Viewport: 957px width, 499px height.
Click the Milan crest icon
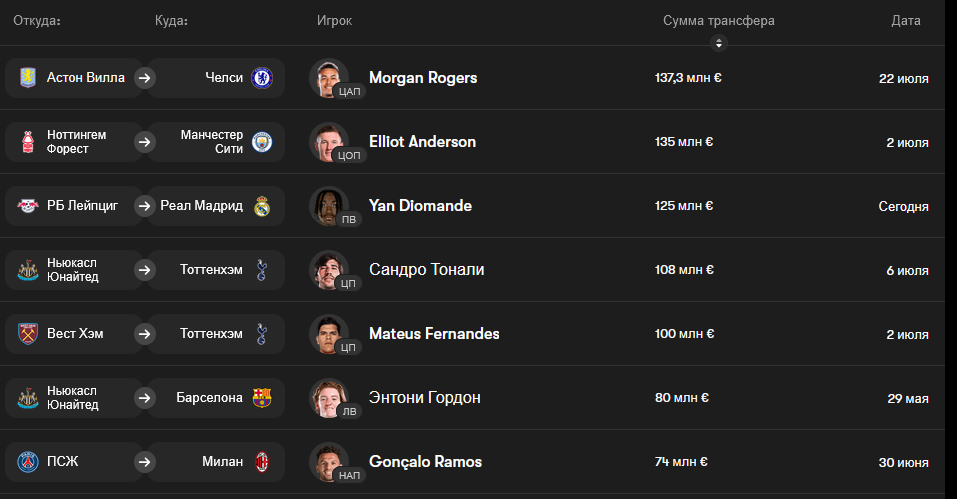point(262,462)
